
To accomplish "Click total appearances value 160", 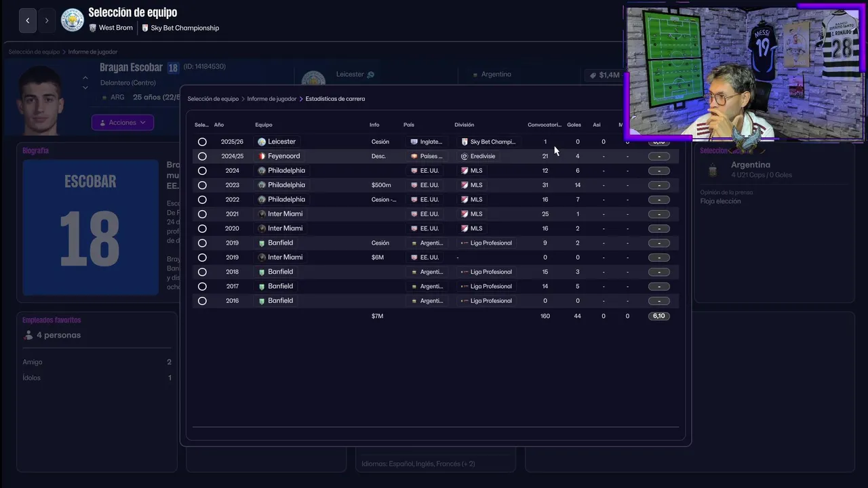I will coord(545,316).
